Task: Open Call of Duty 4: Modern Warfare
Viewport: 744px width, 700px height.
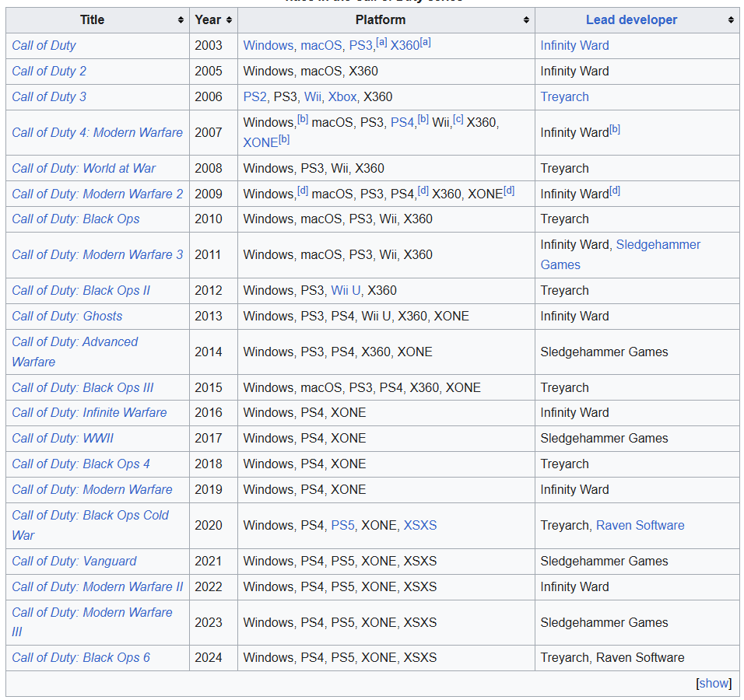Action: (x=97, y=132)
